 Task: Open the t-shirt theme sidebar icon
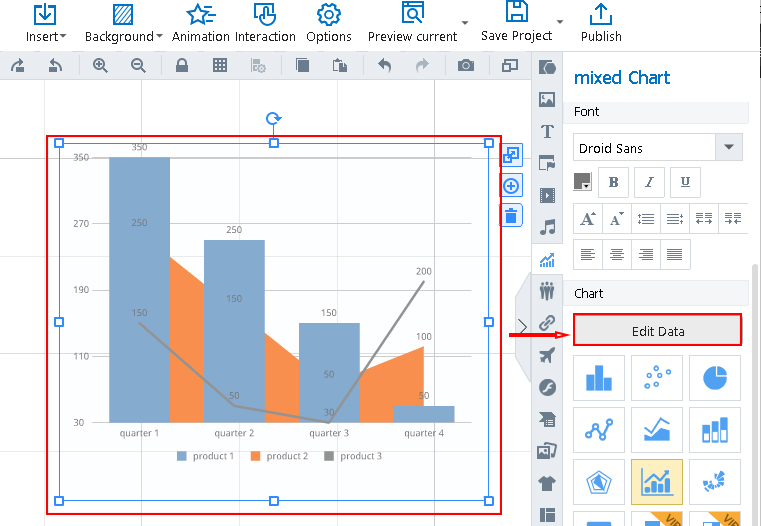click(x=547, y=483)
